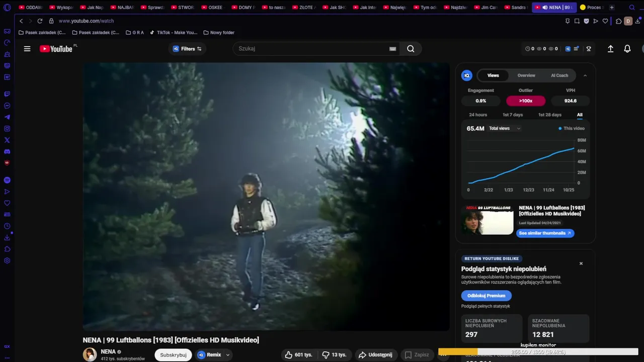Open Telegram in Opera GX sidebar
This screenshot has width=644, height=362.
[x=7, y=117]
